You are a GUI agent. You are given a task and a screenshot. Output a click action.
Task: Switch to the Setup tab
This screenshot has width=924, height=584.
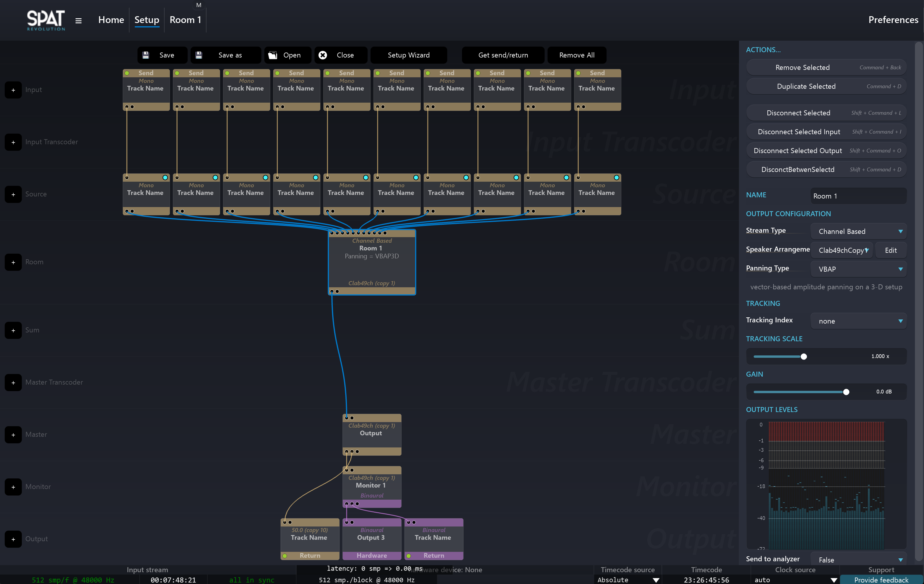coord(147,20)
